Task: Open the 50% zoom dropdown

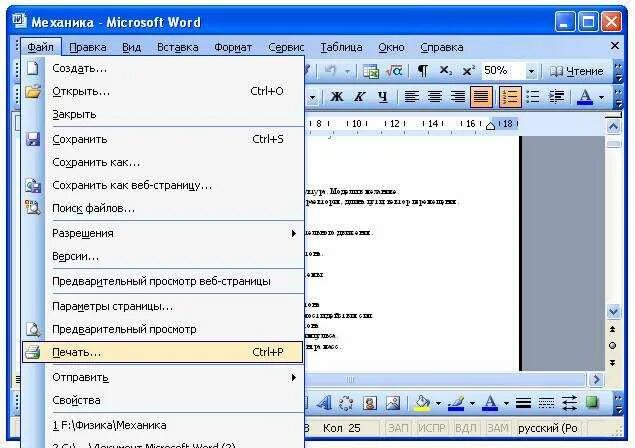Action: pos(531,72)
